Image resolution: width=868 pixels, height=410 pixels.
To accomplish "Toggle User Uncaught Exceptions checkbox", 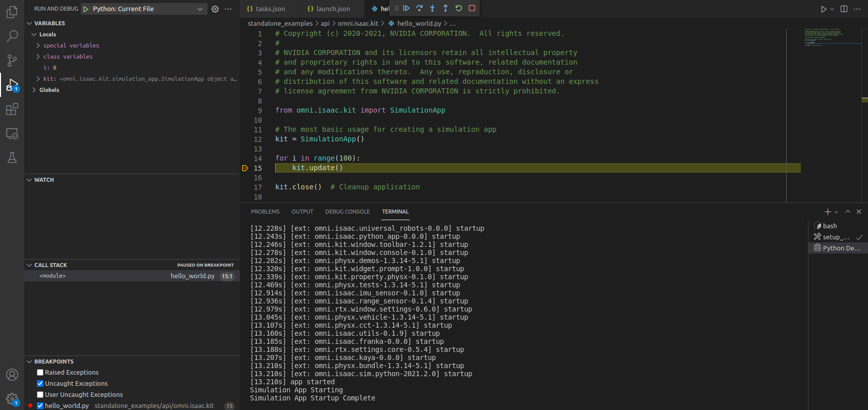I will tap(40, 395).
